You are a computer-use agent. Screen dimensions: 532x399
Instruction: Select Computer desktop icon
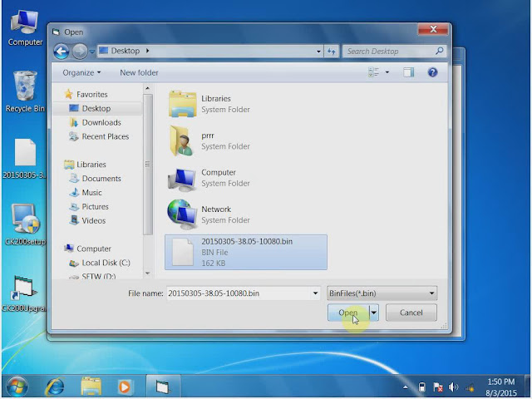tap(25, 27)
